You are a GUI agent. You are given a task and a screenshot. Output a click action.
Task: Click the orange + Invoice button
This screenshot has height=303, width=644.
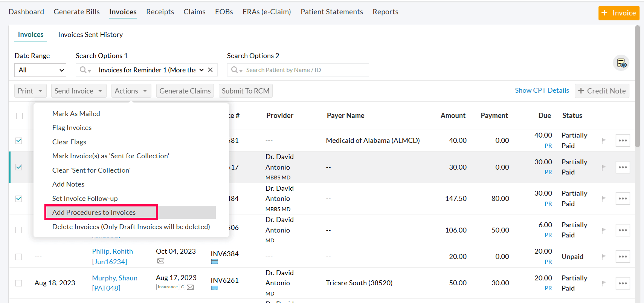tap(619, 13)
